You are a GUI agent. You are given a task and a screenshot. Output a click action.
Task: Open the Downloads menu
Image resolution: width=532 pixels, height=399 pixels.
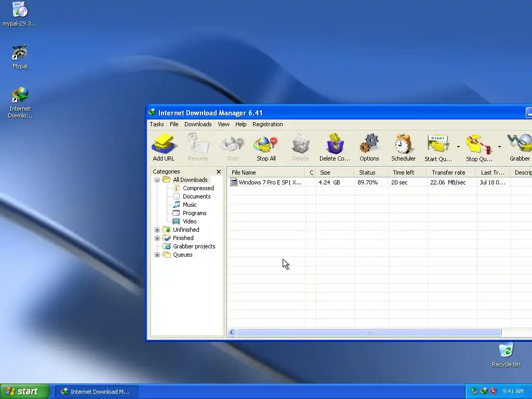tap(198, 124)
